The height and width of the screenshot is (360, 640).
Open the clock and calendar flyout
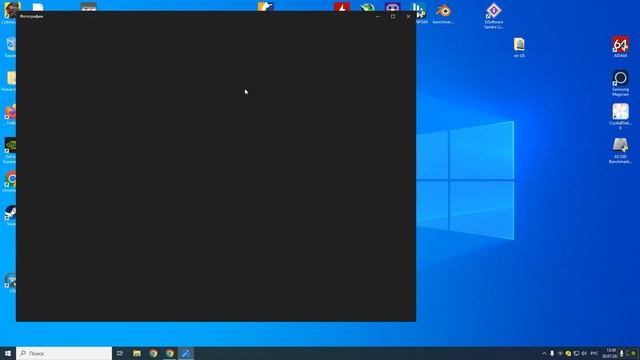(x=611, y=353)
